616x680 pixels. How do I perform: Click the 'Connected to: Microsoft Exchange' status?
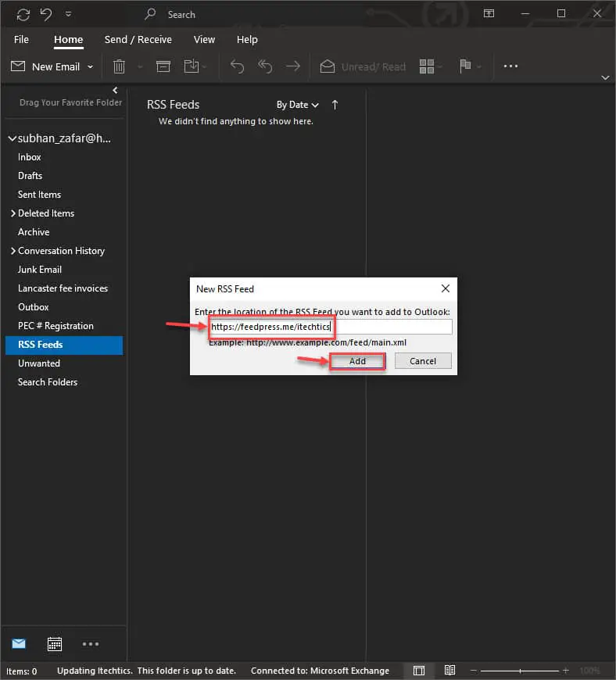coord(321,671)
